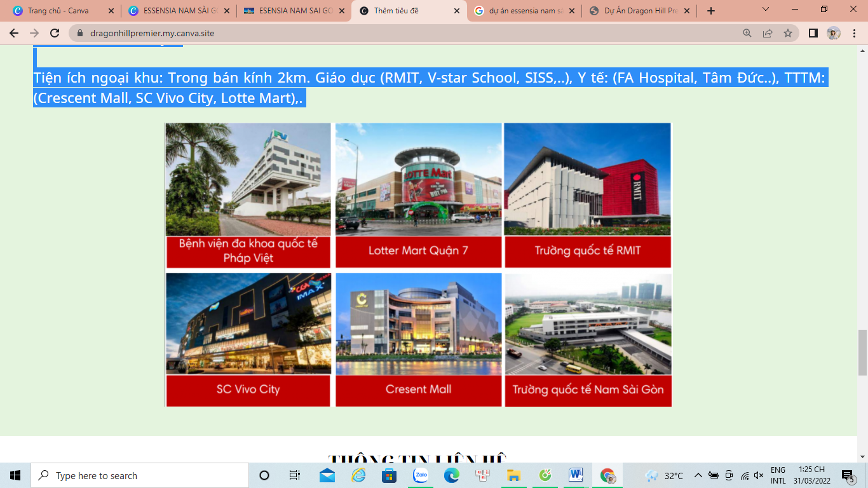Viewport: 868px width, 488px height.
Task: Open the Windows Start menu
Action: click(15, 475)
